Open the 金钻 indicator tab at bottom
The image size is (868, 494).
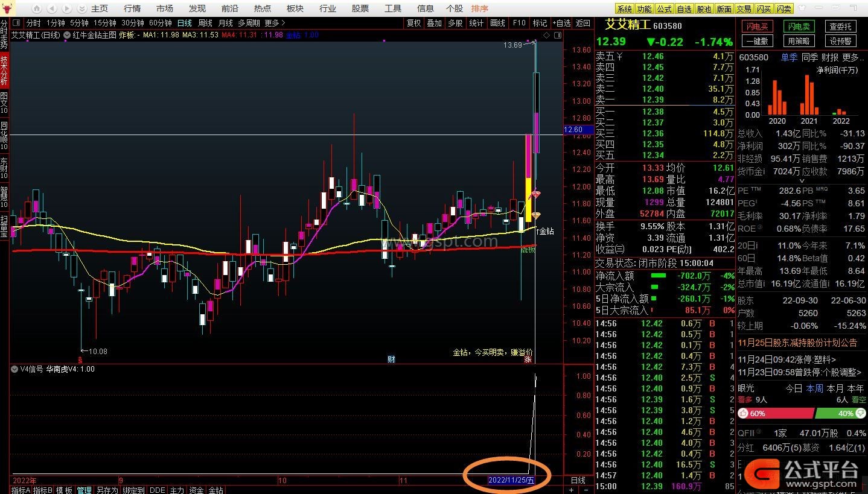coord(216,490)
